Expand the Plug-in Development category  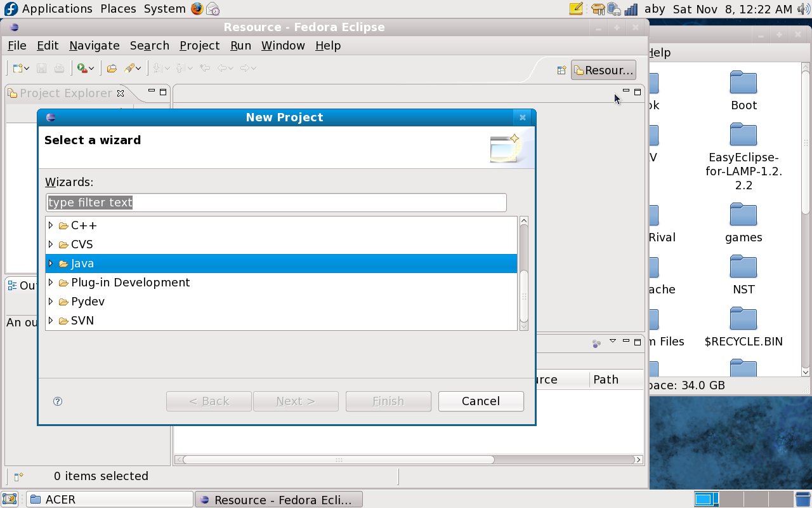point(51,283)
